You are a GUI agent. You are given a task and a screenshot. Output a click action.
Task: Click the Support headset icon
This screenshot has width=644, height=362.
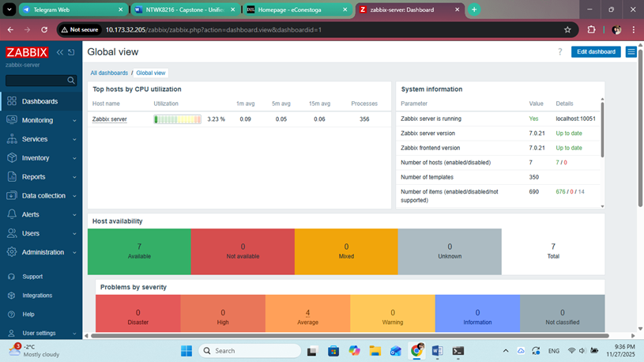pos(12,277)
